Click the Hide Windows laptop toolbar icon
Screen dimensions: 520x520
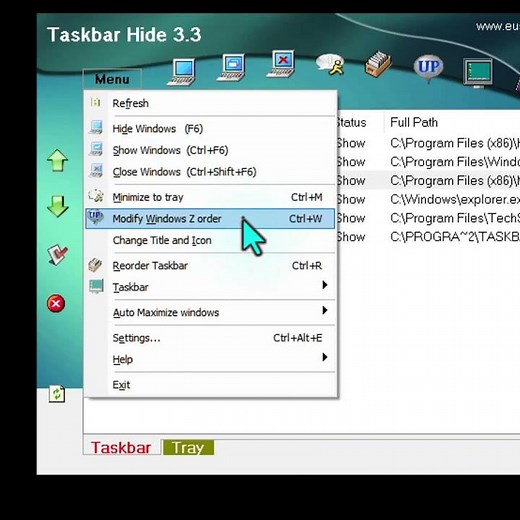(x=182, y=72)
